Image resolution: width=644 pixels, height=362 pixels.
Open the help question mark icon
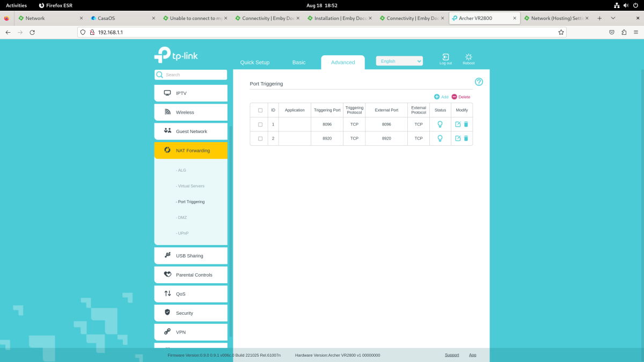[x=478, y=82]
